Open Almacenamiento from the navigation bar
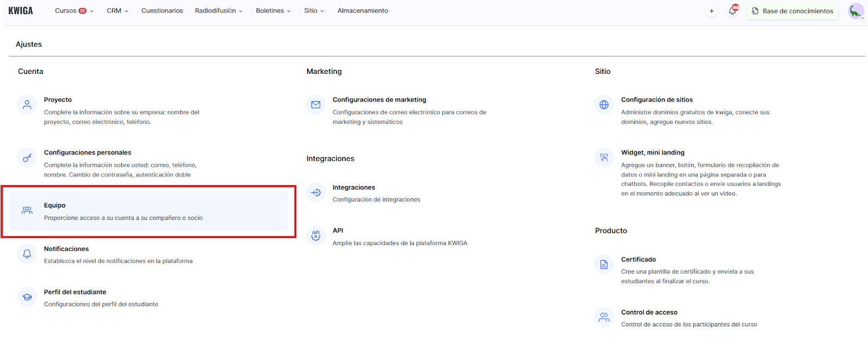Viewport: 868px width, 359px height. point(362,11)
